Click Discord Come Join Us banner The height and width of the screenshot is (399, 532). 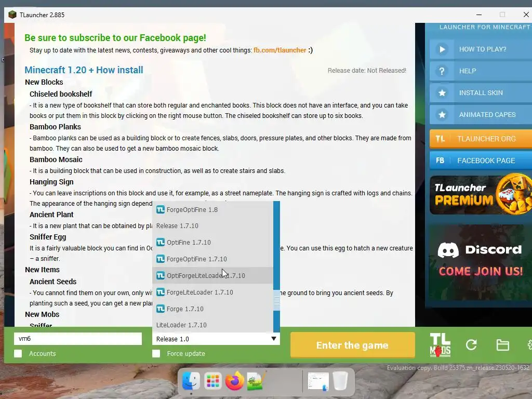pyautogui.click(x=480, y=262)
